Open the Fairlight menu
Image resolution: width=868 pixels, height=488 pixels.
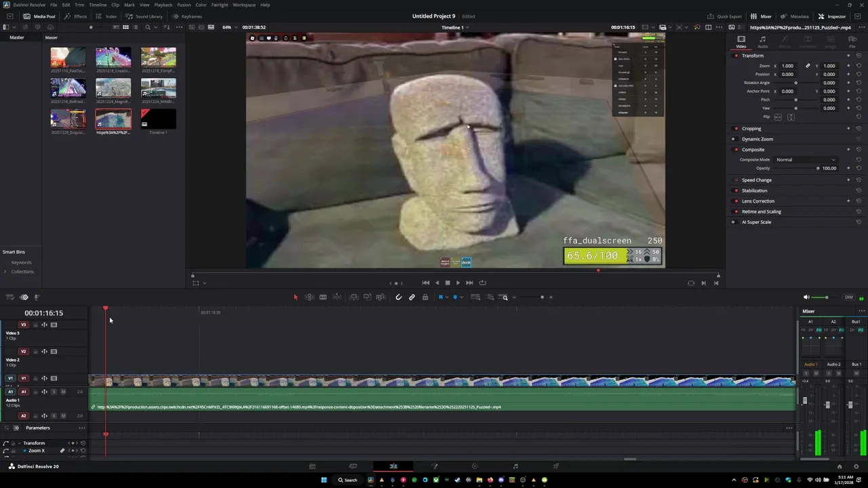(220, 5)
